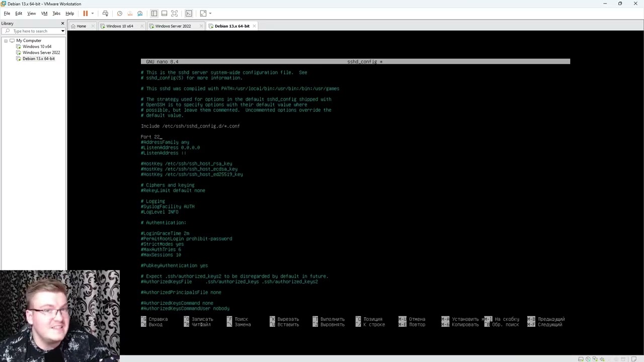Viewport: 644px width, 362px height.
Task: Click the '#ListenAddress 0.0.0.0' line
Action: [170, 148]
